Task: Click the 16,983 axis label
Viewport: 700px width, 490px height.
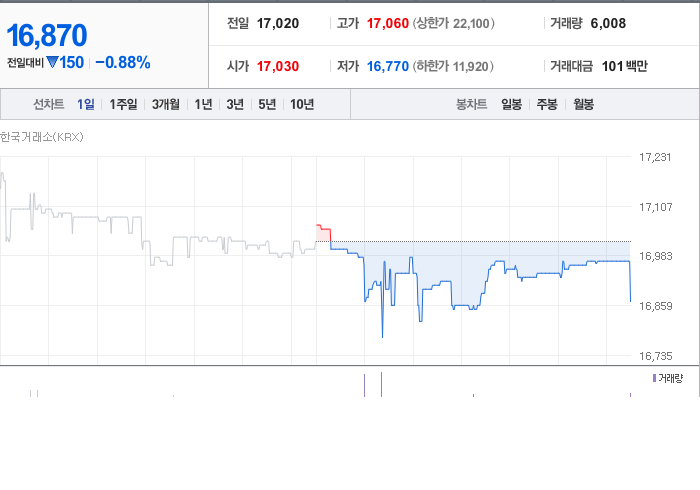Action: [x=655, y=256]
